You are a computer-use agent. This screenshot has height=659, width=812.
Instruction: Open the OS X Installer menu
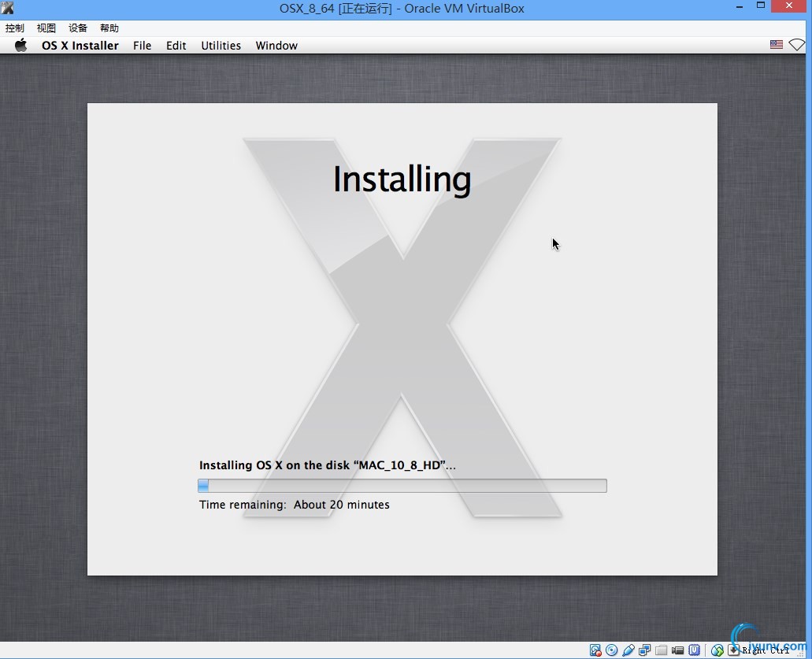80,46
